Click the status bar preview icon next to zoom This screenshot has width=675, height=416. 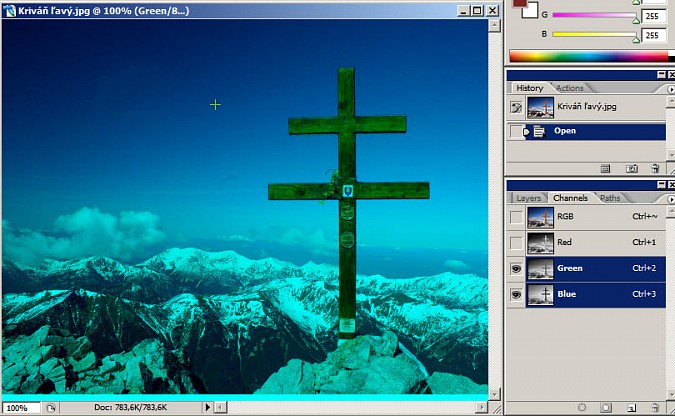[51, 407]
